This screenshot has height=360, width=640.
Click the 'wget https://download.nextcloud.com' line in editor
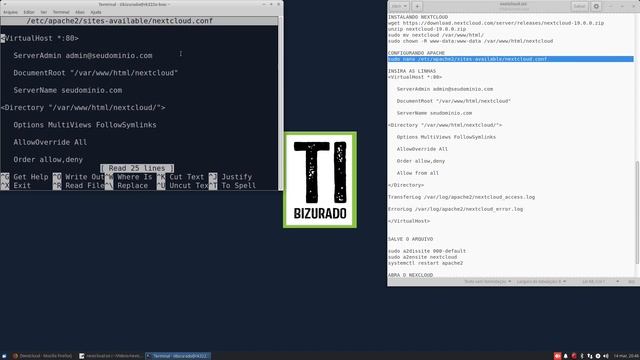[x=496, y=23]
